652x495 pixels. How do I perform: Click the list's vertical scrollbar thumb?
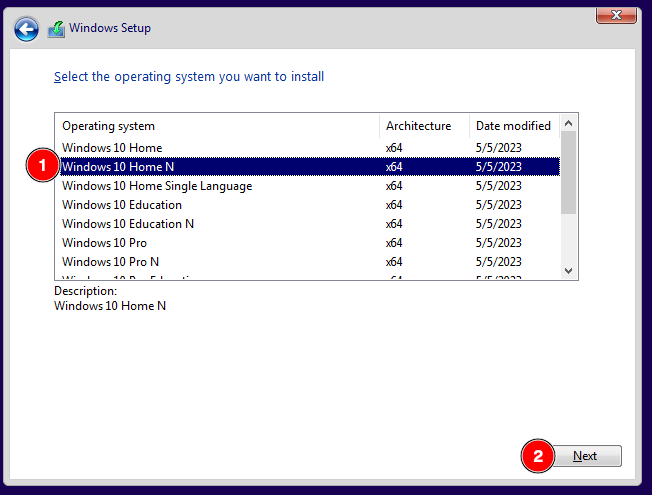[x=568, y=173]
